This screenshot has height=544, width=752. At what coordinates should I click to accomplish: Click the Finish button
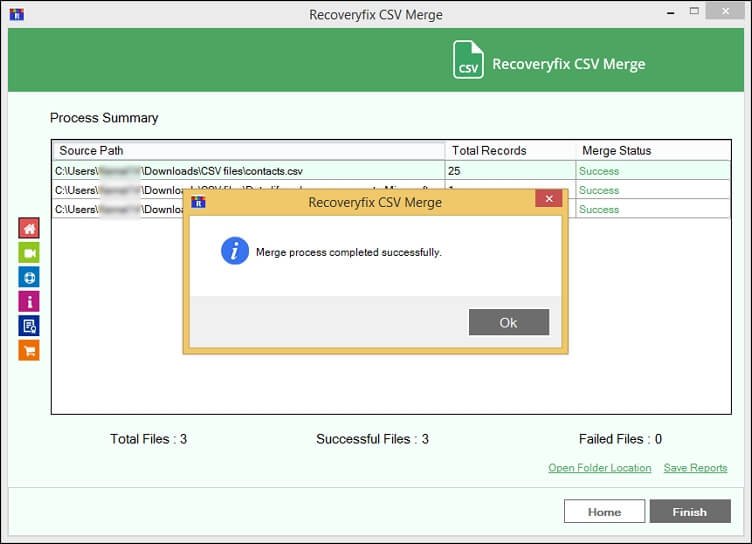[x=690, y=512]
